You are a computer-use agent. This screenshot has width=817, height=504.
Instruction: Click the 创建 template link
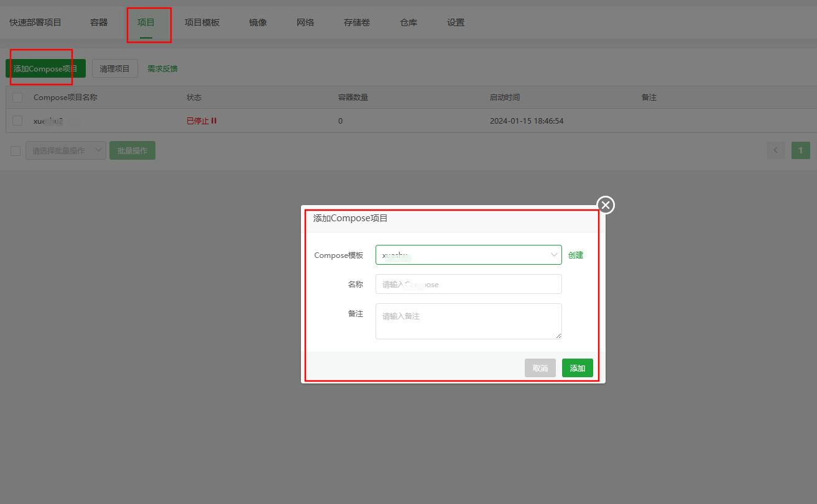pos(576,255)
